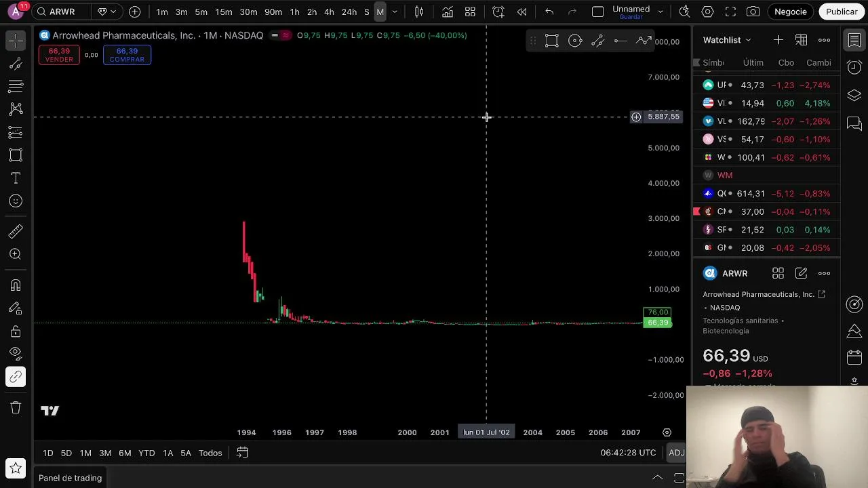This screenshot has width=868, height=488.
Task: Remove drawings with trash icon
Action: click(x=16, y=407)
